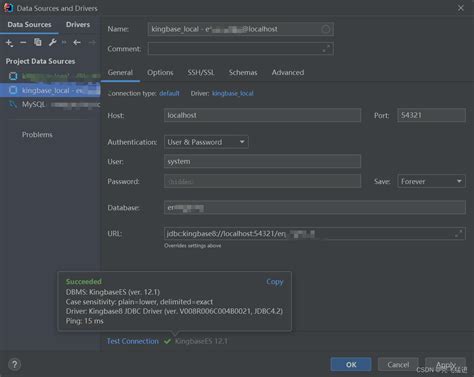This screenshot has height=377, width=474.
Task: Open the Save password dropdown
Action: [x=431, y=181]
